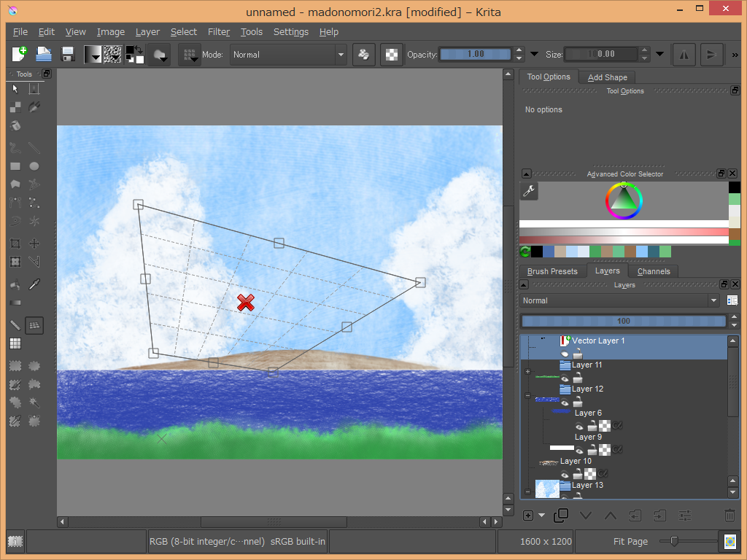Switch to the Add Shape tab
Image resolution: width=747 pixels, height=560 pixels.
[x=608, y=77]
